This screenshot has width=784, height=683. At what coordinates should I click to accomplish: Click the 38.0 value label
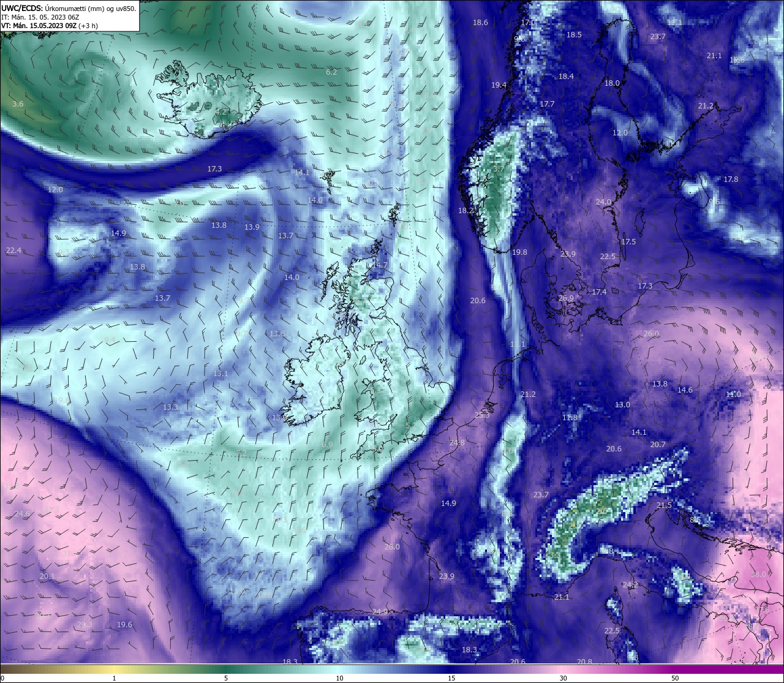758,575
